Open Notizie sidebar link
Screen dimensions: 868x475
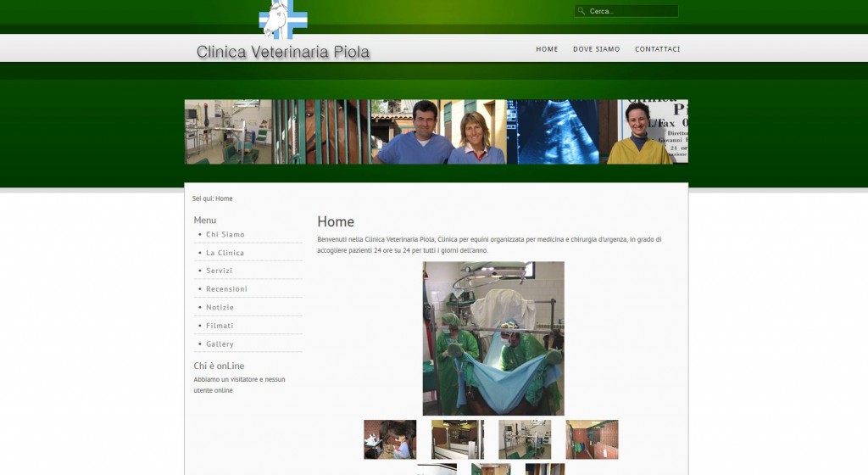tap(220, 307)
